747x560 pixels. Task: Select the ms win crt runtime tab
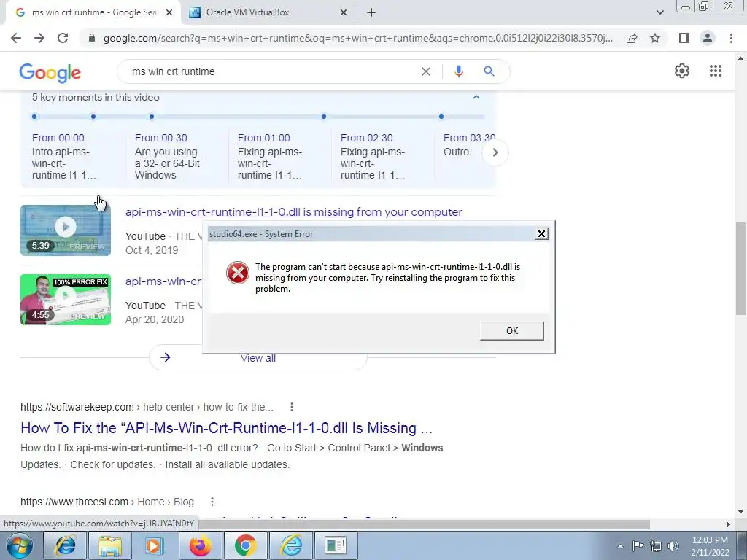(94, 12)
